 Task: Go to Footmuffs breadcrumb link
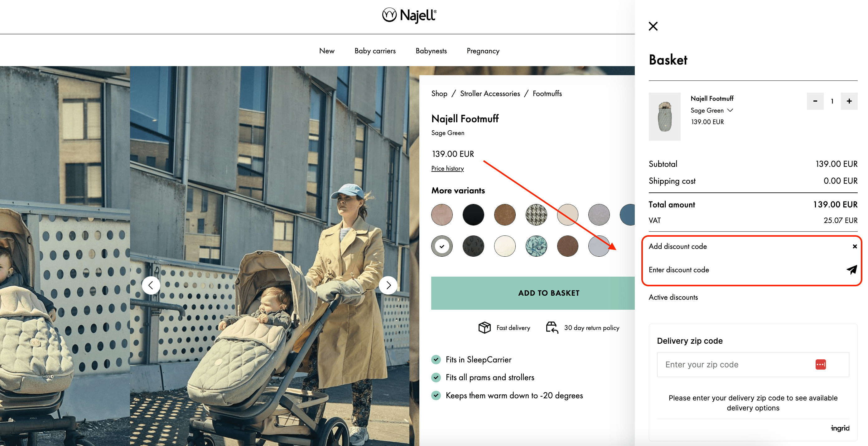547,94
